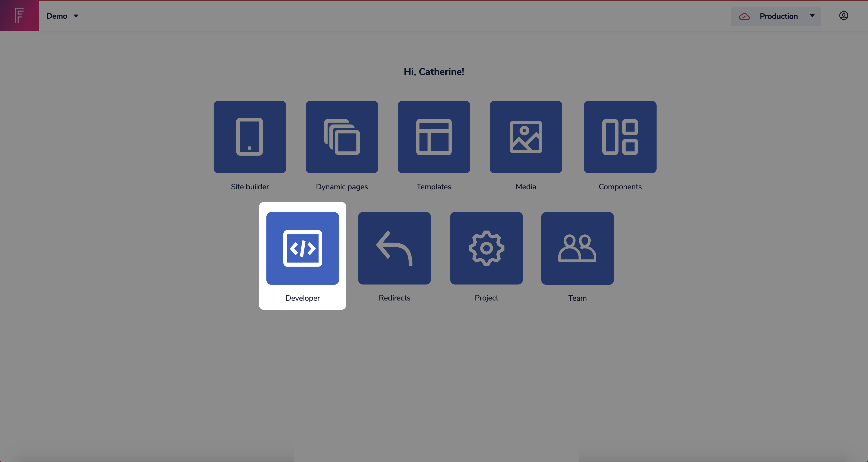Open the Media image icon
The image size is (868, 462).
pos(526,137)
